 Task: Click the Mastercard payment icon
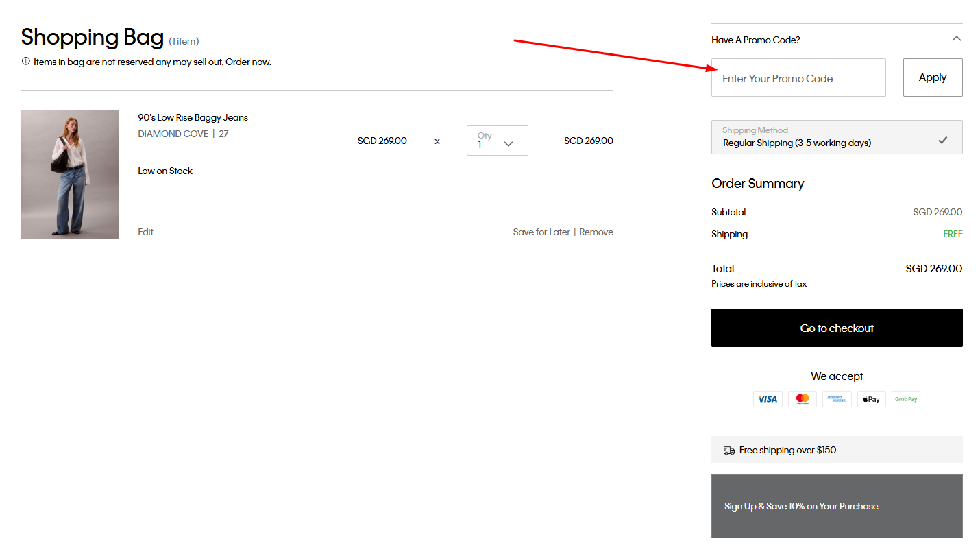[x=803, y=399]
